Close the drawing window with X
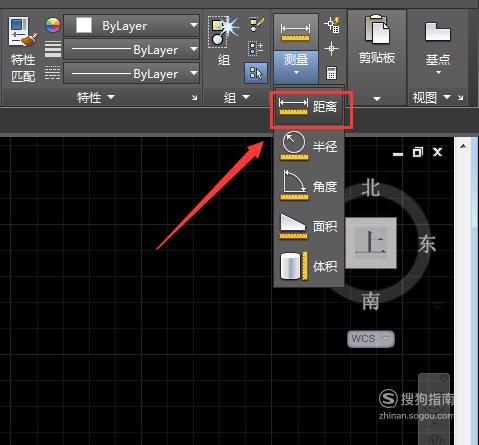The image size is (479, 445). coord(437,152)
